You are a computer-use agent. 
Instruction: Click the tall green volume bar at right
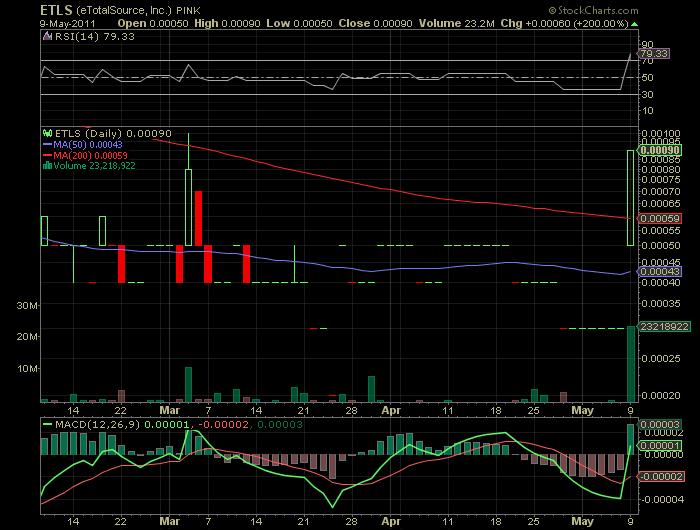(x=631, y=364)
